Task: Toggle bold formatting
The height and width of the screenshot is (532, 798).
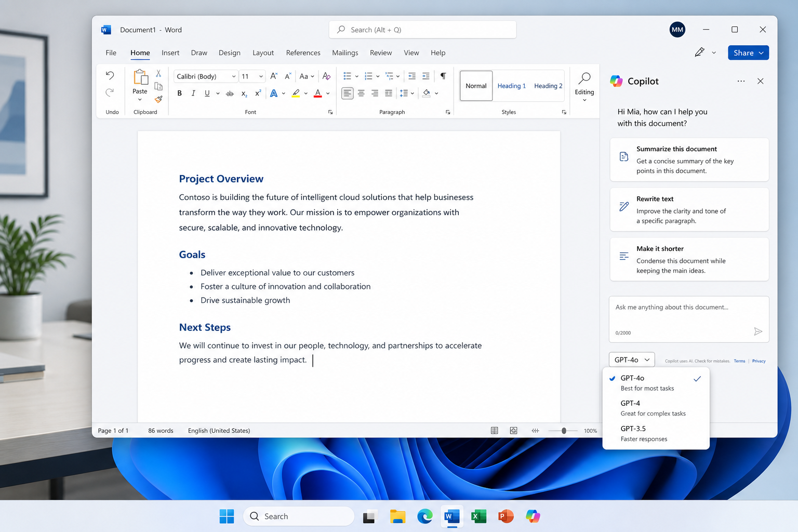Action: pos(180,94)
